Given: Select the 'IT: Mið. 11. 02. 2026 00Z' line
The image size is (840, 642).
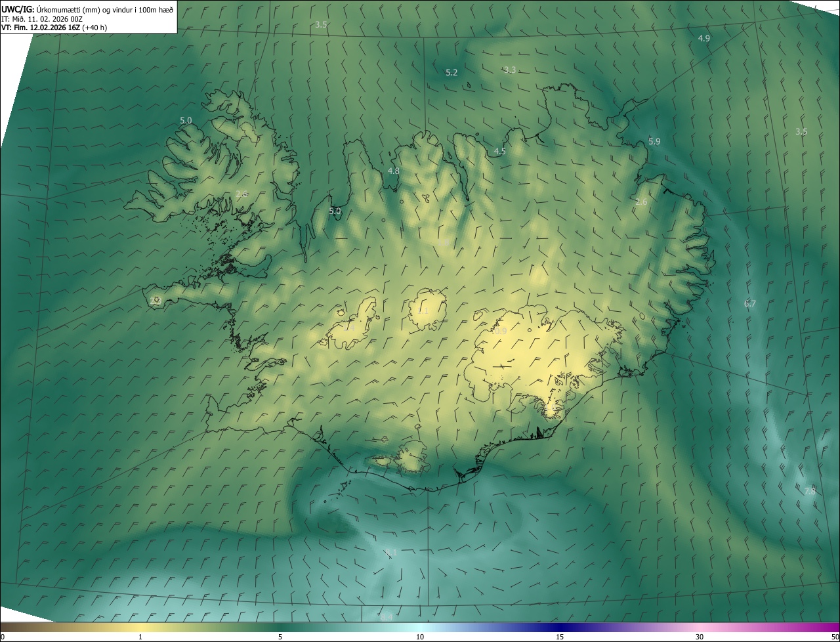Looking at the screenshot, I should coord(41,19).
